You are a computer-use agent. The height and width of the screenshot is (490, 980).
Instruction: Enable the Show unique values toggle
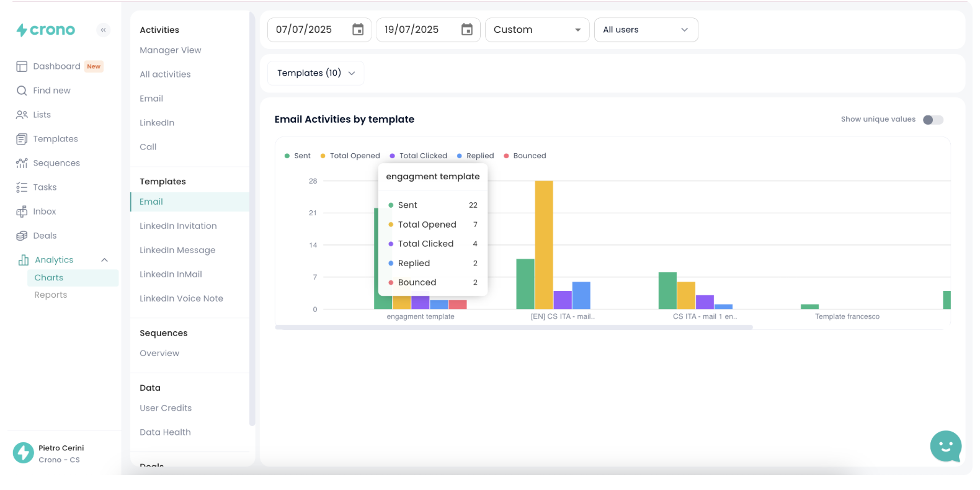pyautogui.click(x=932, y=120)
